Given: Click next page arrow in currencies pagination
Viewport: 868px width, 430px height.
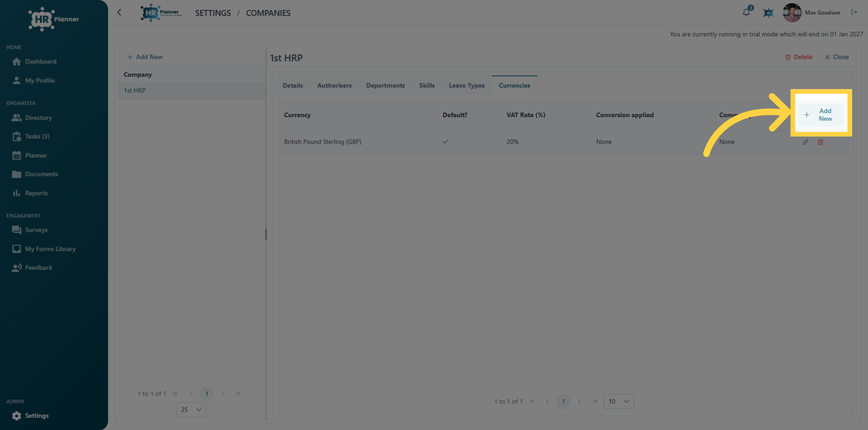Looking at the screenshot, I should click(579, 402).
